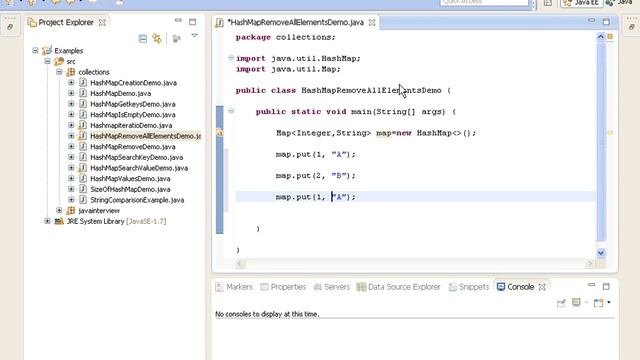Minimize the Console panel

(x=591, y=284)
